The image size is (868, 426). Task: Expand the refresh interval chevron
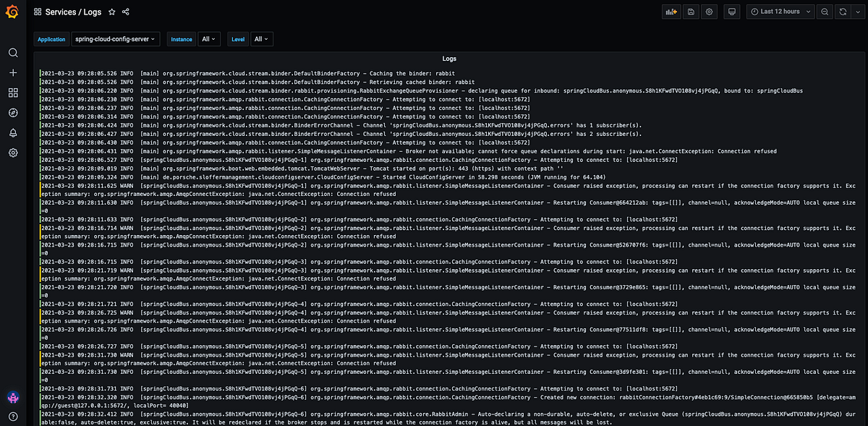tap(857, 12)
